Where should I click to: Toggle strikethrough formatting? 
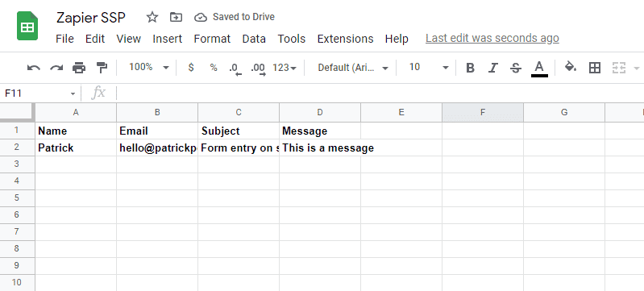516,68
